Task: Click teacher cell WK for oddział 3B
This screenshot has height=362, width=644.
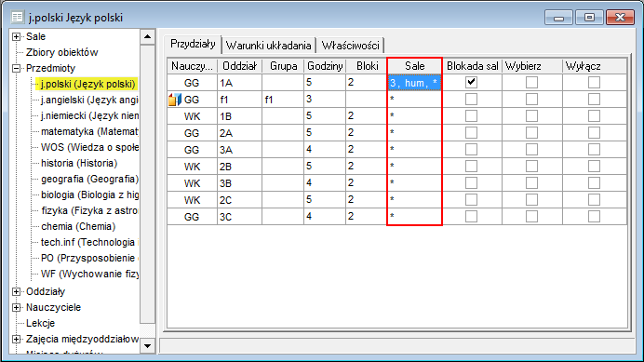Action: [192, 182]
